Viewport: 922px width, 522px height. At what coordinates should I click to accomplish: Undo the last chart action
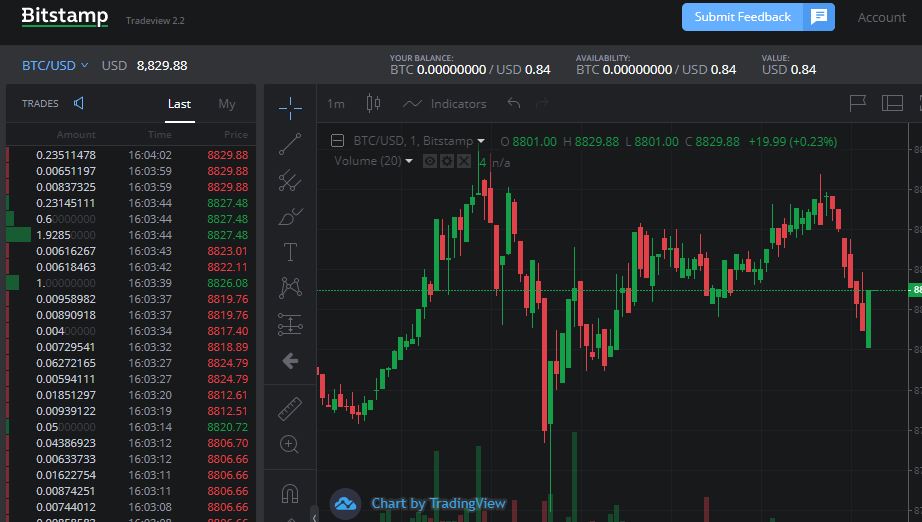click(514, 103)
